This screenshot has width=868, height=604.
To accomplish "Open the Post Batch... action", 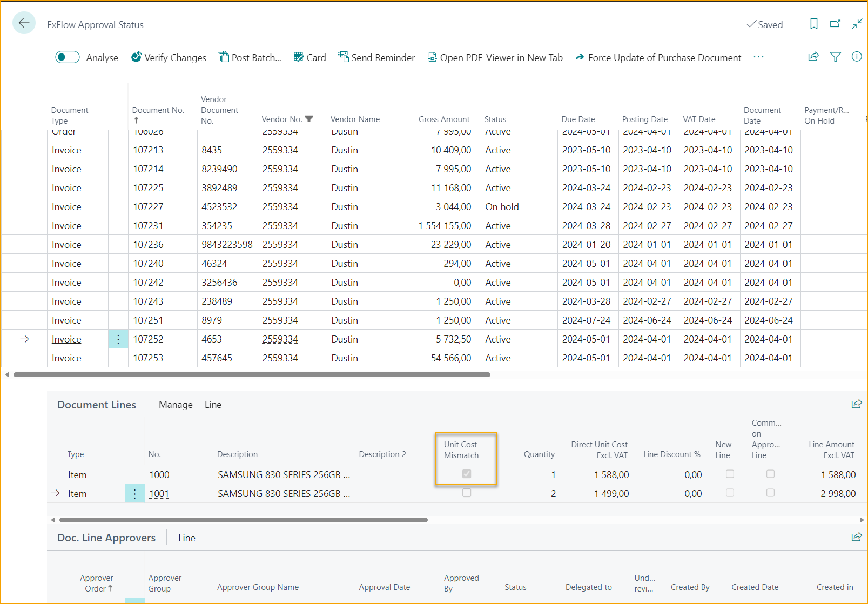I will click(250, 57).
